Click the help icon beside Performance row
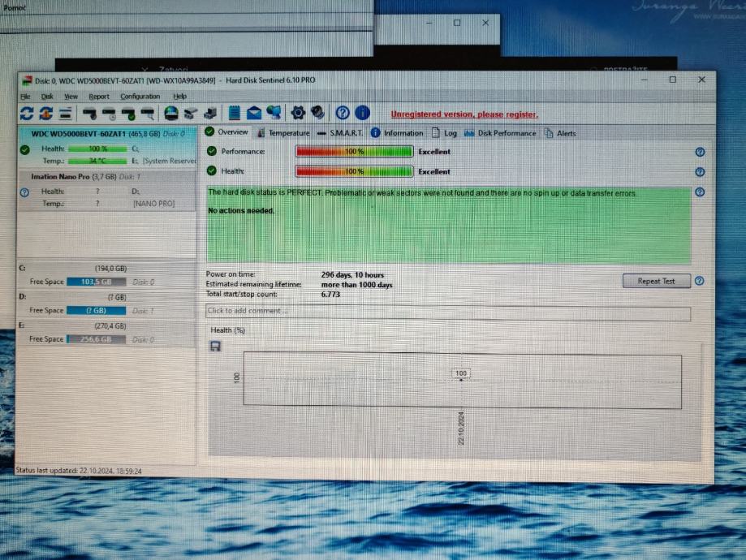The height and width of the screenshot is (560, 746). tap(700, 153)
